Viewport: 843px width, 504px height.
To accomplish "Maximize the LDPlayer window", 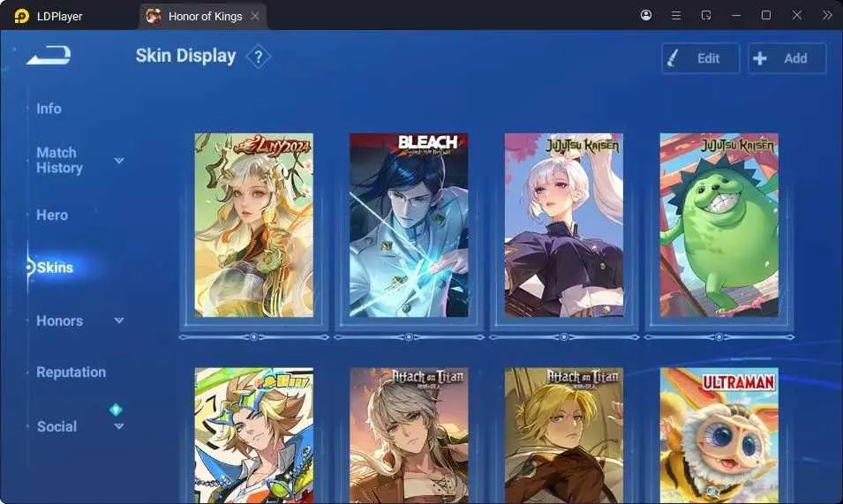I will pyautogui.click(x=766, y=15).
